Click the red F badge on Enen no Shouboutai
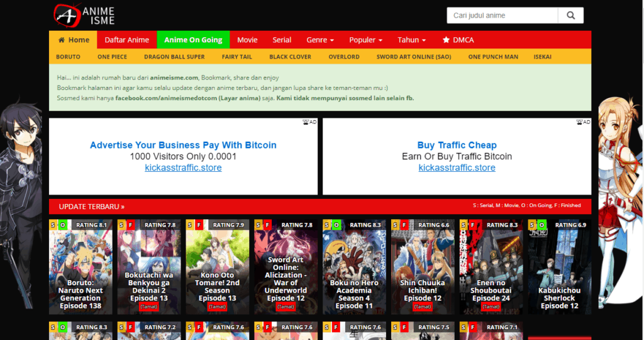 472,225
